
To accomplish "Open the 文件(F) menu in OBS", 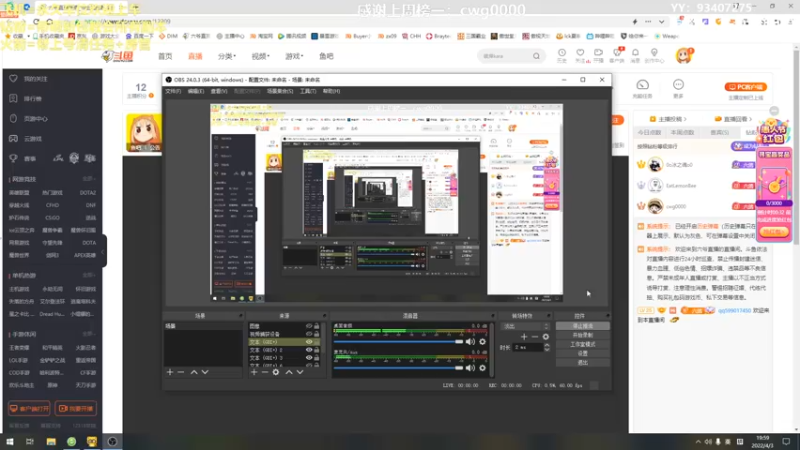I will pyautogui.click(x=173, y=91).
